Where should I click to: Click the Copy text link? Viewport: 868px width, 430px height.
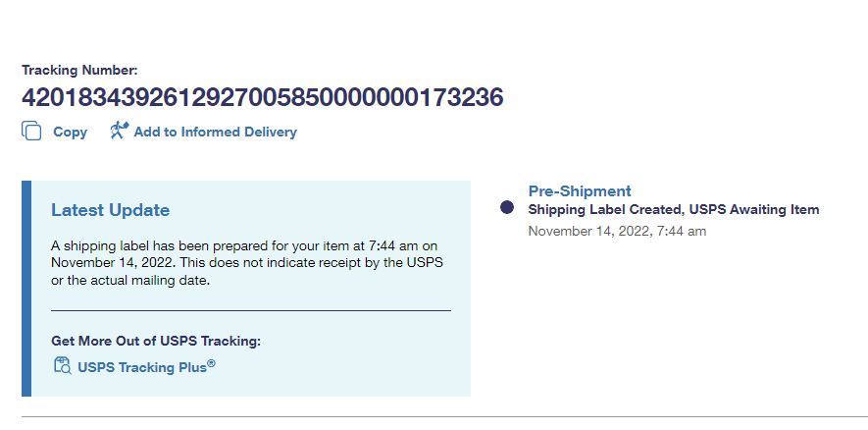point(70,132)
